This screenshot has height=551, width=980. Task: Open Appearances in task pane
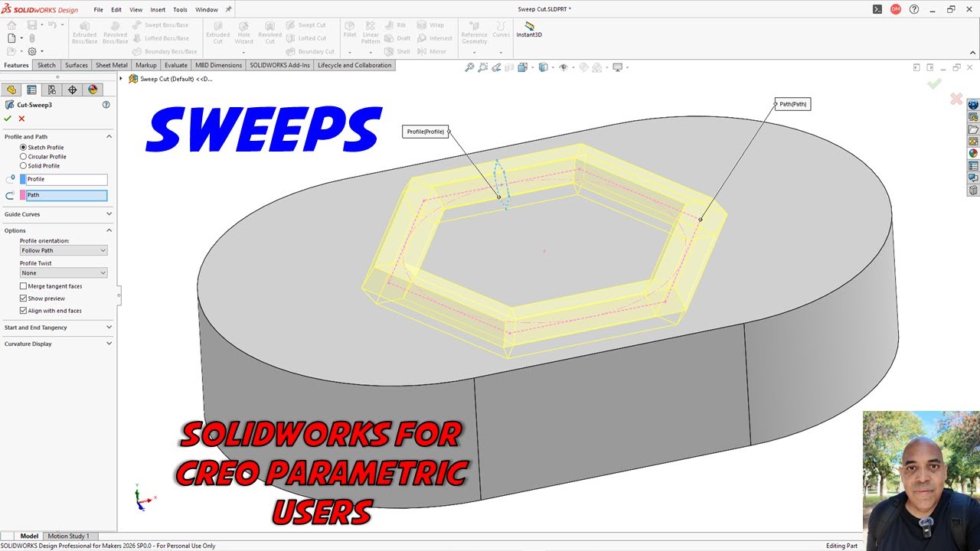pyautogui.click(x=973, y=153)
